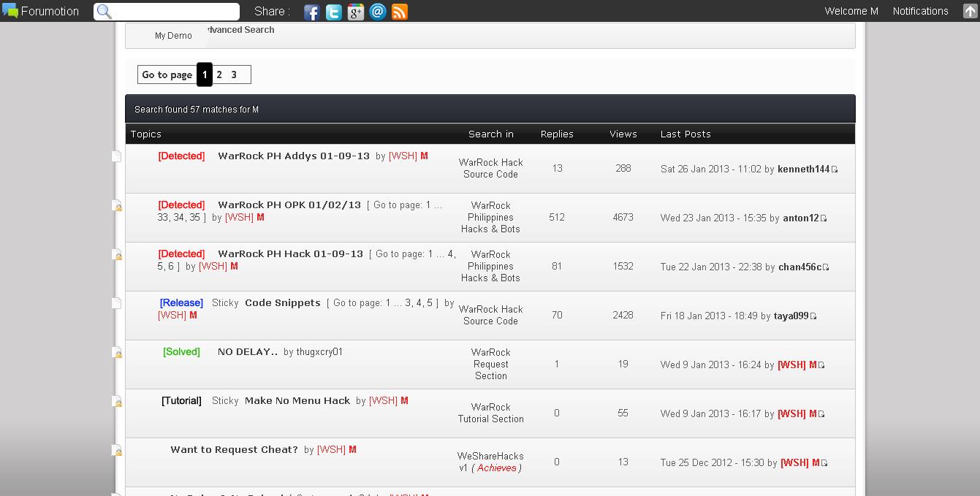
Task: Open the Achieves subforum link
Action: pyautogui.click(x=497, y=468)
